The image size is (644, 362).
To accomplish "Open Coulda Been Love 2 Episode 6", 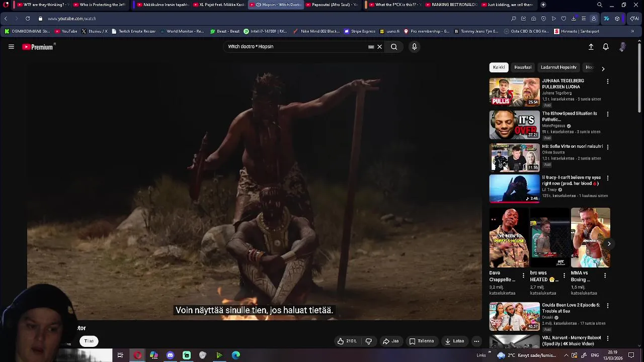I will (x=514, y=316).
